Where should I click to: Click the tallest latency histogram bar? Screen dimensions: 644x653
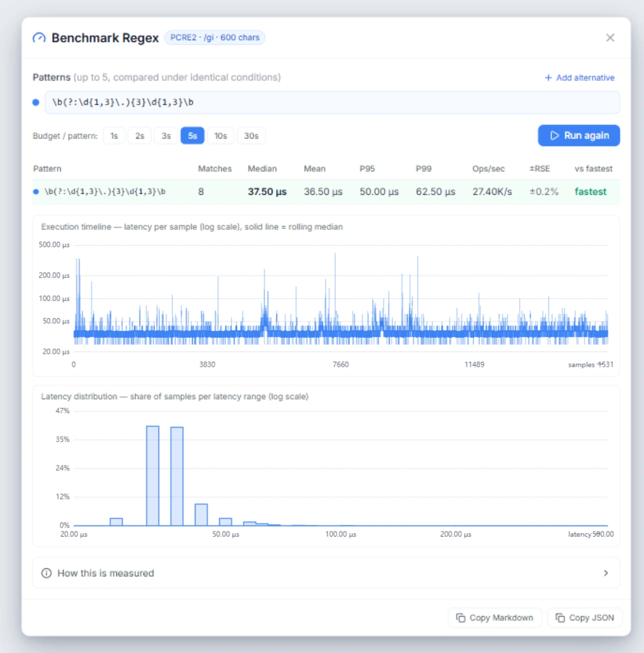153,476
